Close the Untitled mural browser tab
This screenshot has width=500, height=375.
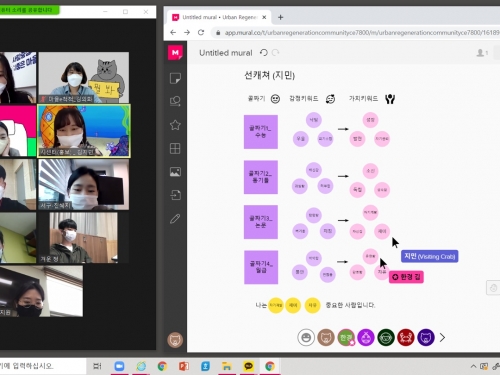pos(264,17)
